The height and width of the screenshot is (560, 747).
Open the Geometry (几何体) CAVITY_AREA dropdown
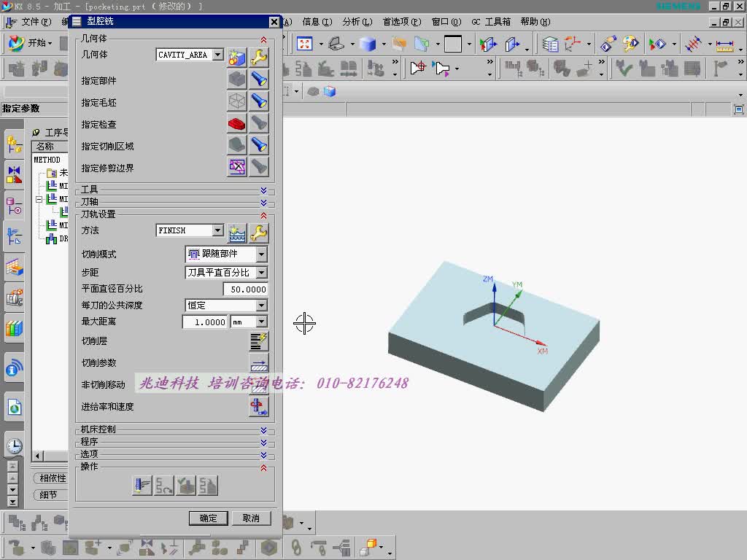click(x=217, y=55)
